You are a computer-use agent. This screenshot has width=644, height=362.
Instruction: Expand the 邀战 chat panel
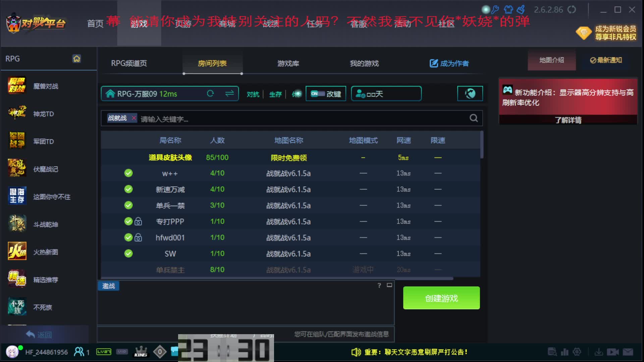(x=389, y=285)
